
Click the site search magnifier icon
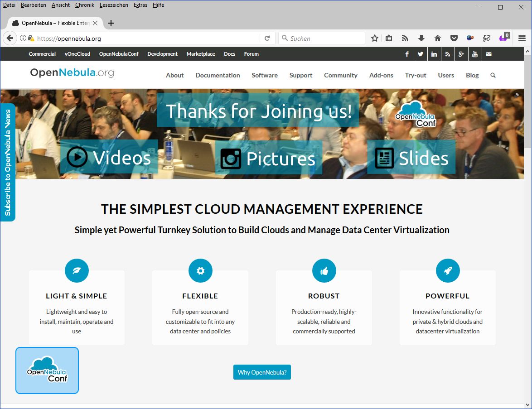pyautogui.click(x=493, y=75)
